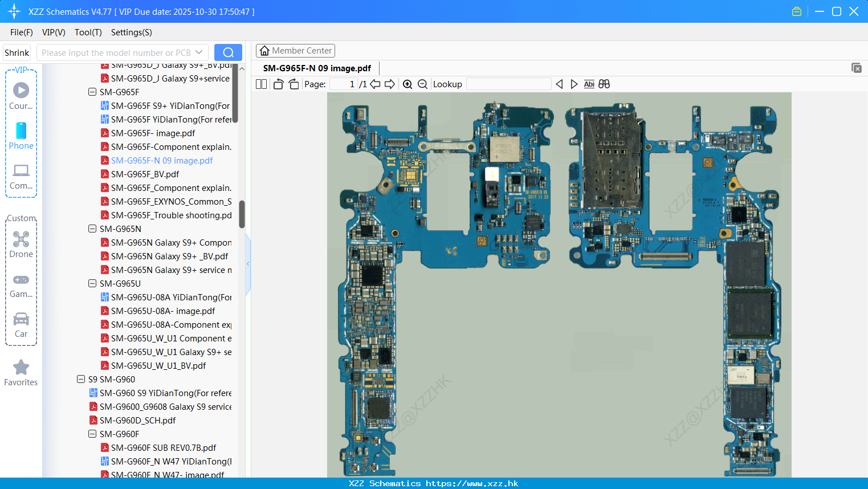
Task: Rotate the page clockwise
Action: 294,84
